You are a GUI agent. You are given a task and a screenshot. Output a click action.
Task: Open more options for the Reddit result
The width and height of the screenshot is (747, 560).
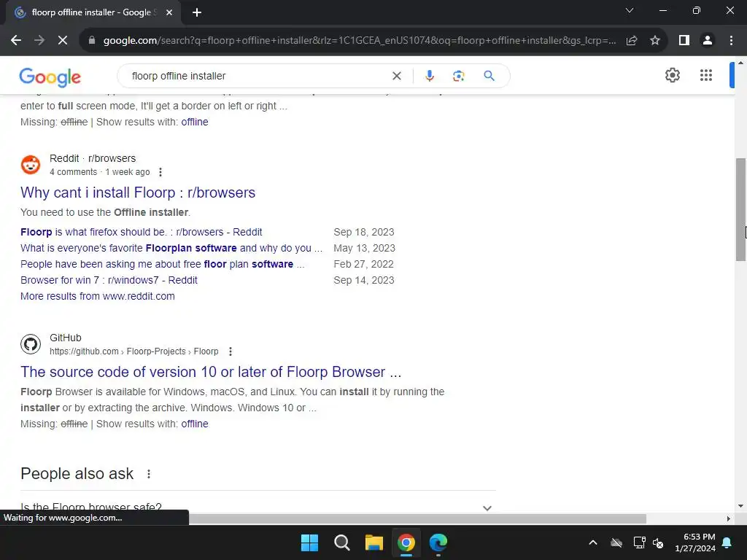160,172
